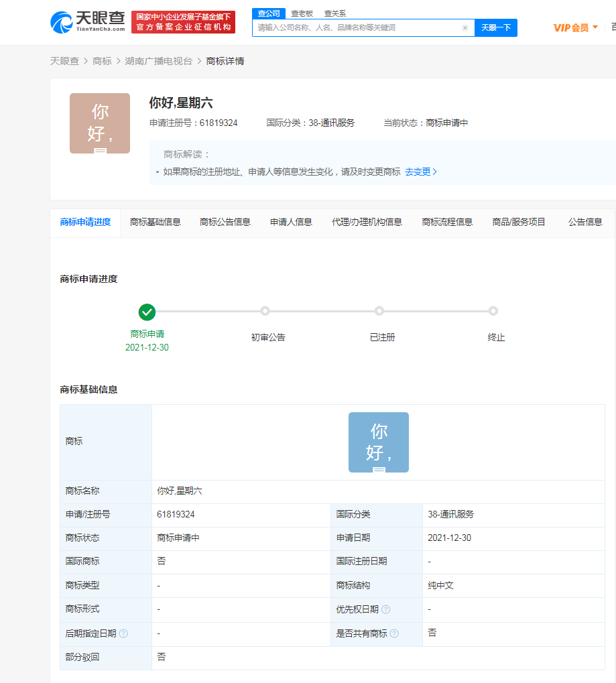This screenshot has height=683, width=616.
Task: Click the blue trademark thumbnail in table
Action: (x=378, y=442)
